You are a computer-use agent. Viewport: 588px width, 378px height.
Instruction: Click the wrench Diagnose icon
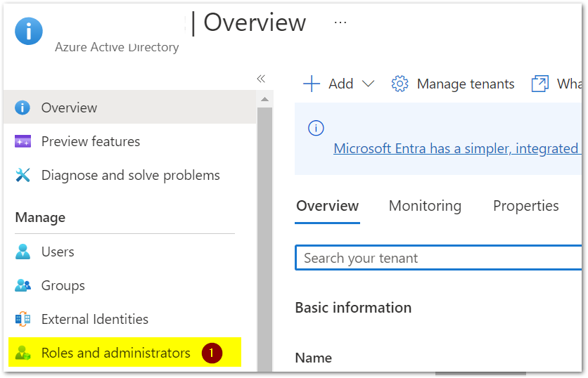click(x=23, y=175)
